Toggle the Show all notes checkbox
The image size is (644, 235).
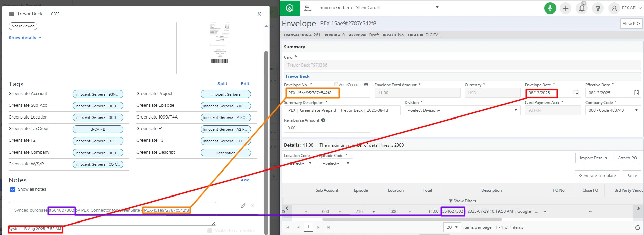coord(12,189)
